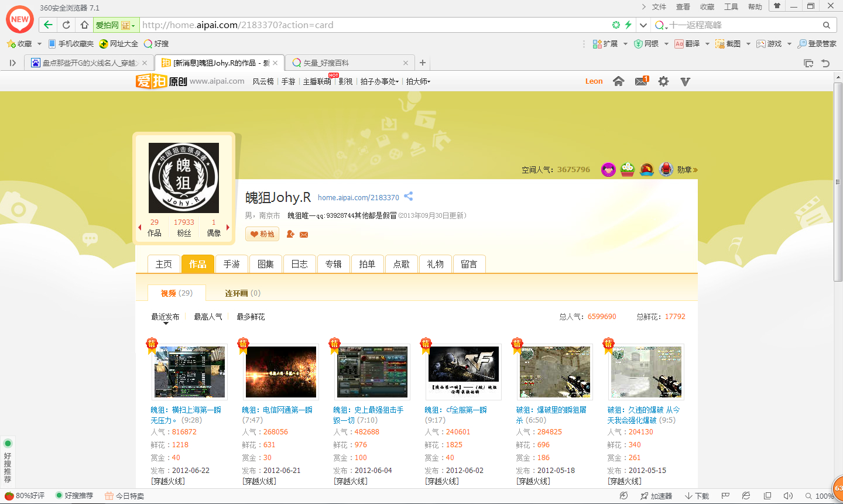Click the 加速器 icon in status bar

coord(656,496)
